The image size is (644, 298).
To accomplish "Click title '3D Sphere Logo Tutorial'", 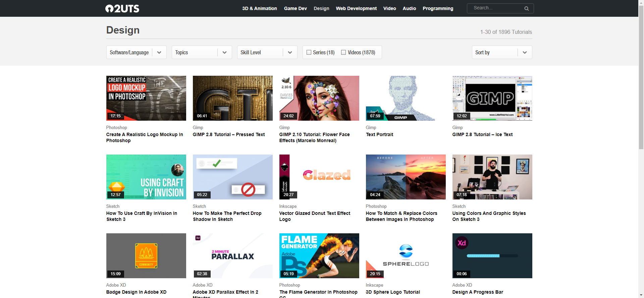I will (393, 292).
